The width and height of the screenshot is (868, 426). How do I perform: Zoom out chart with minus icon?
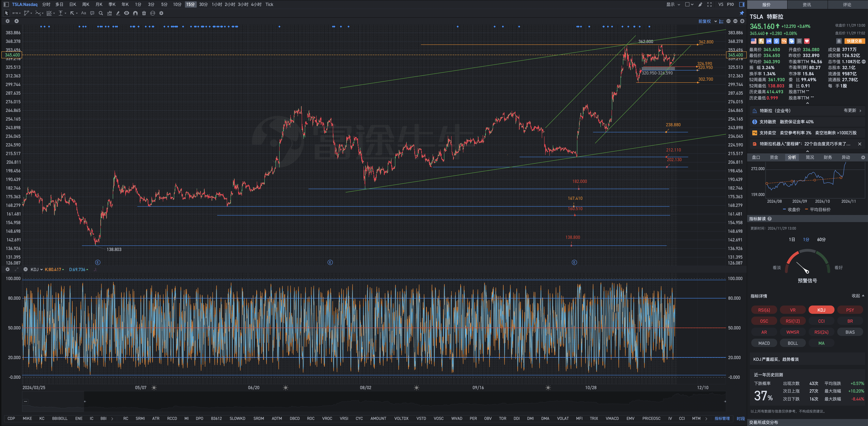click(735, 21)
